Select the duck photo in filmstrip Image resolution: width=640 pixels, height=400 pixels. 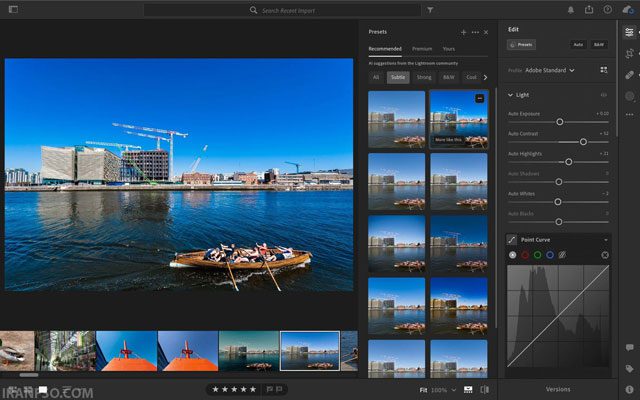tap(17, 351)
